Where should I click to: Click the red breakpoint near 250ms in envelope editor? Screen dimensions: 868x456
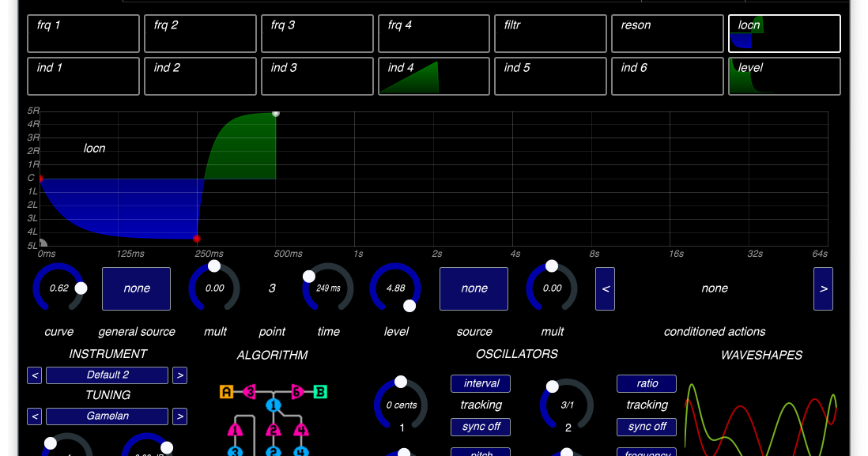[198, 237]
